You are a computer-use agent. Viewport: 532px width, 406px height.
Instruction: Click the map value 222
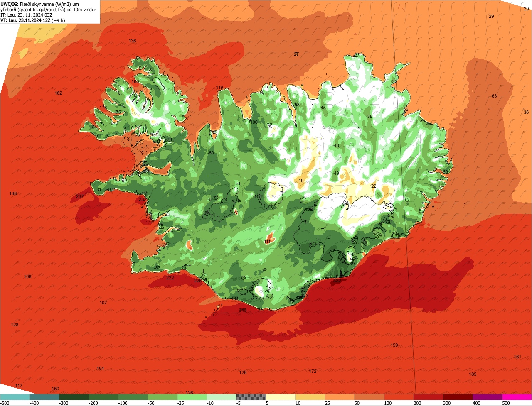click(x=170, y=278)
